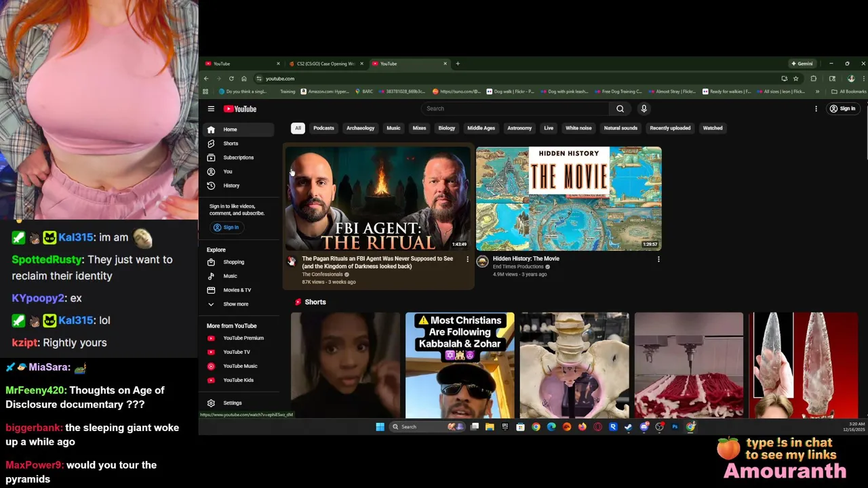Open Amazon.com bookmark

(x=325, y=91)
